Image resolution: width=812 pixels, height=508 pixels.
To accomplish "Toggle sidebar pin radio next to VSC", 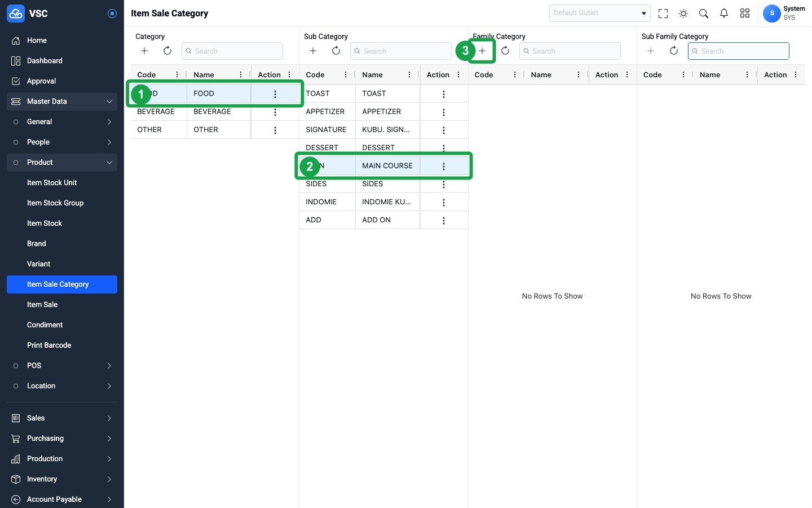I will pos(112,14).
